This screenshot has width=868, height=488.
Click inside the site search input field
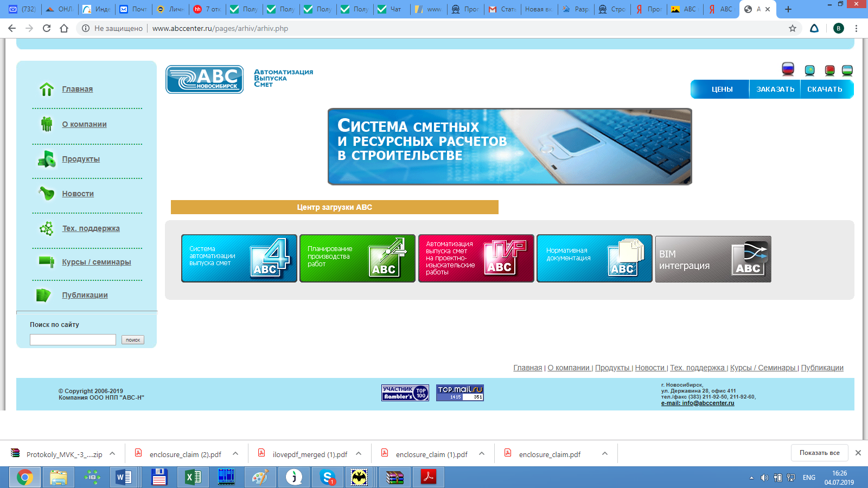(x=73, y=340)
